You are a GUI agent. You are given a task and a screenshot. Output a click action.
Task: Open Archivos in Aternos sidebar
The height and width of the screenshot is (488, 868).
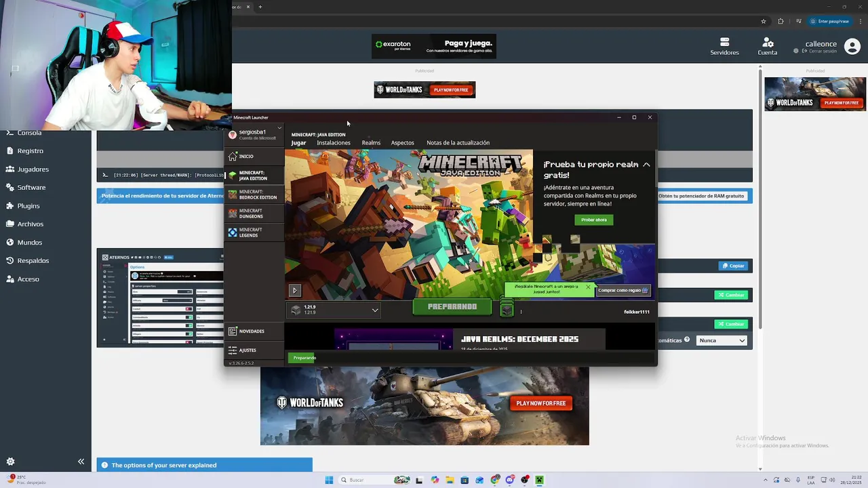pos(30,224)
